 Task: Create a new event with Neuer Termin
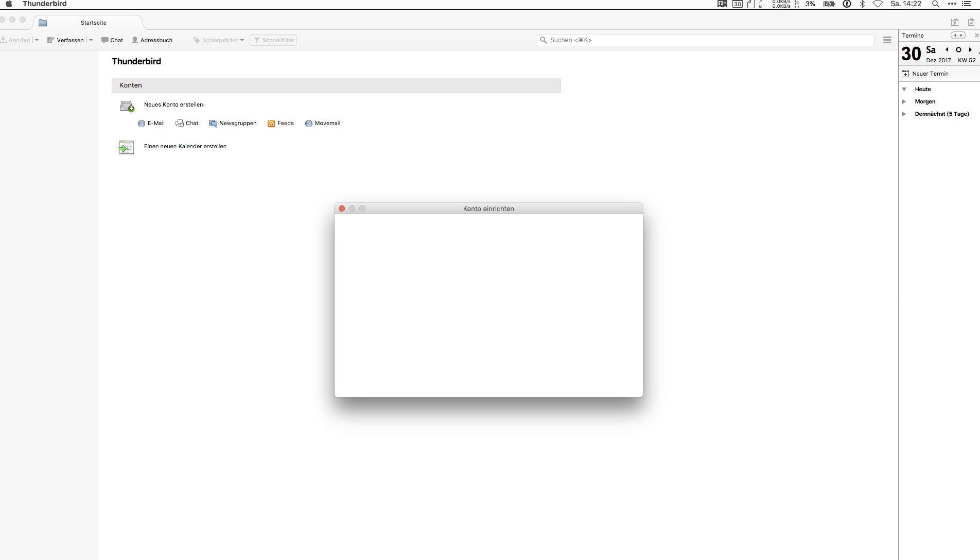(925, 74)
